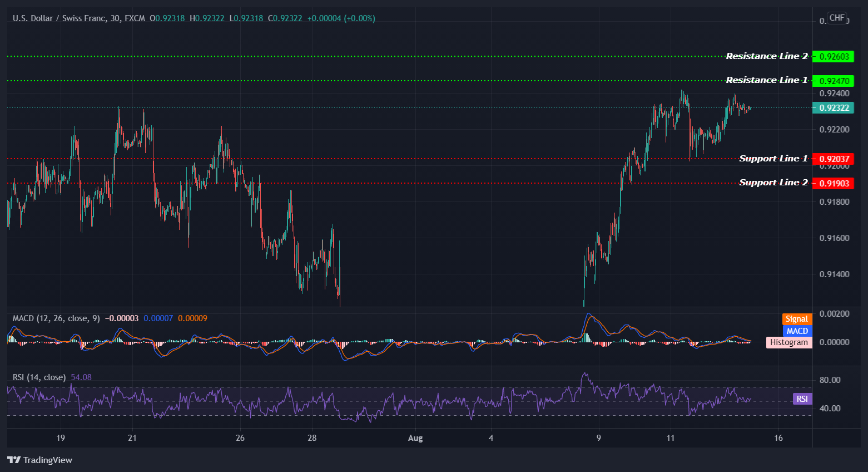Click the purple RSI tag
This screenshot has height=472, width=868.
click(x=802, y=399)
